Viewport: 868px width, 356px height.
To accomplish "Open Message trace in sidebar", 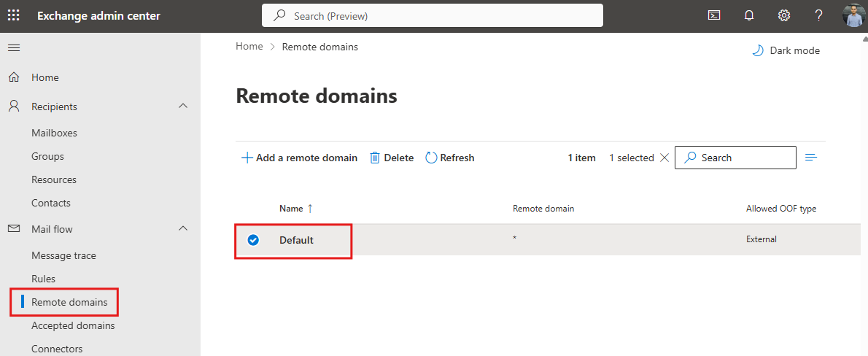I will pyautogui.click(x=63, y=255).
